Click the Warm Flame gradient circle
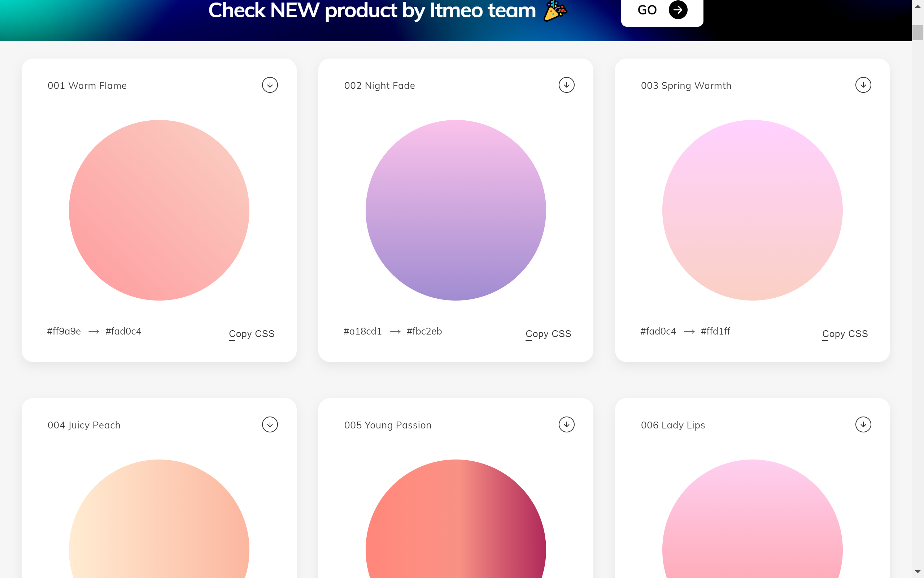The width and height of the screenshot is (924, 578). 159,210
